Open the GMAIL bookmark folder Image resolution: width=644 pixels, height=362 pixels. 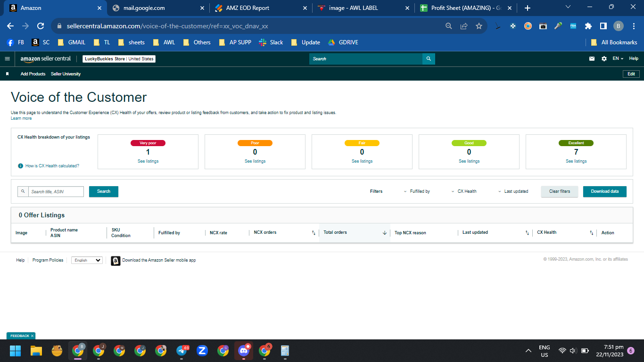point(71,42)
